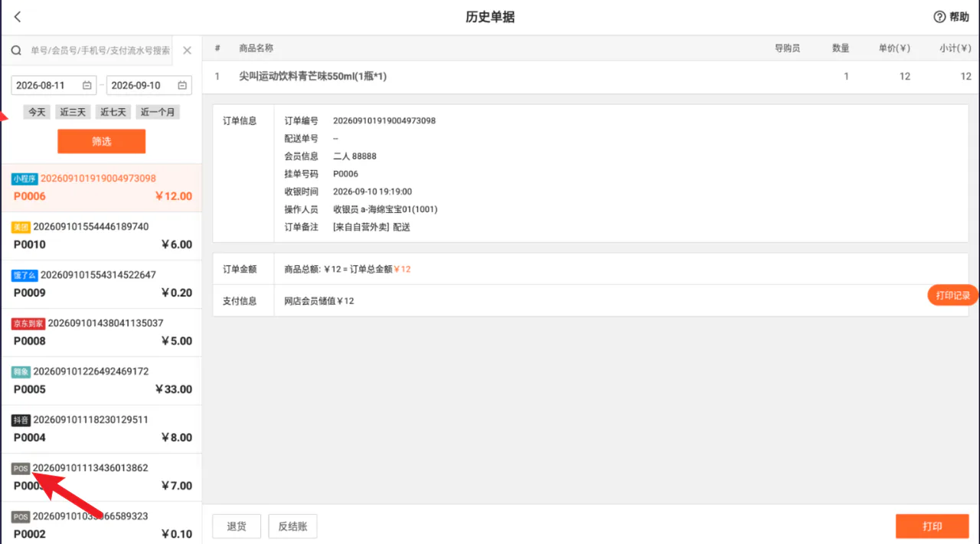The height and width of the screenshot is (544, 980).
Task: Click the 反结账 button
Action: pos(292,526)
